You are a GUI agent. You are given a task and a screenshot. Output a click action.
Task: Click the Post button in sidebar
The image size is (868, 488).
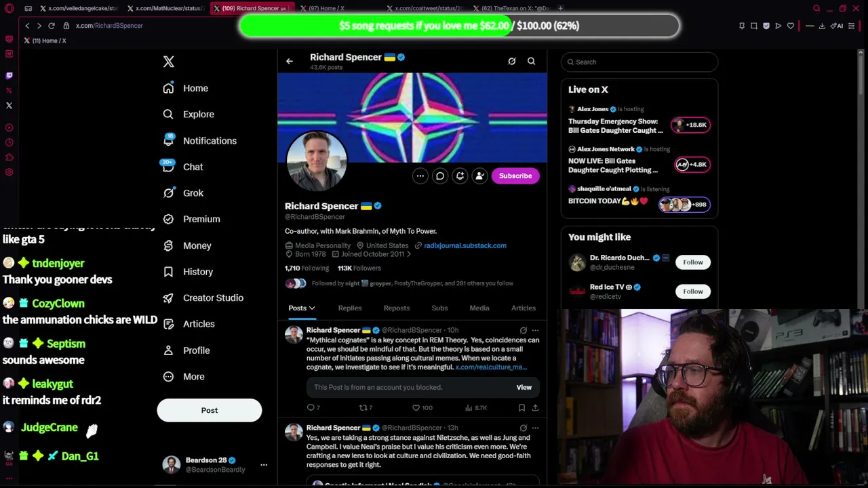210,410
